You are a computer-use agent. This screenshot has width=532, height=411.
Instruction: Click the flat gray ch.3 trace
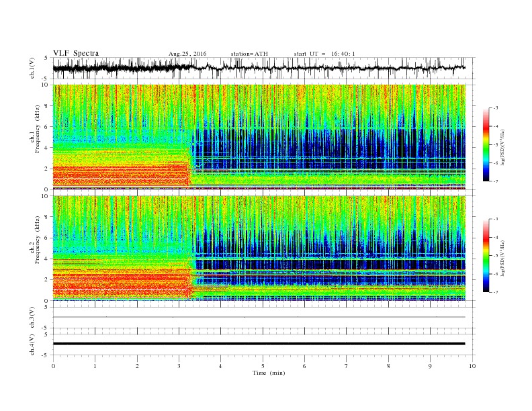259,317
